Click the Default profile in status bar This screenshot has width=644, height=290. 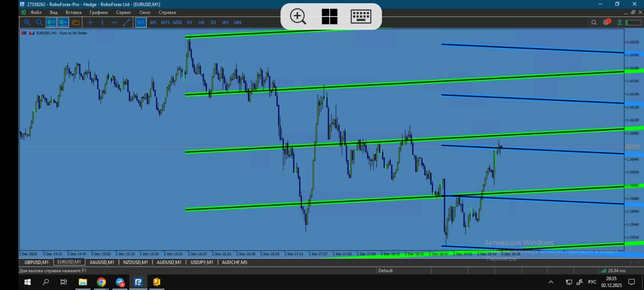pos(386,271)
